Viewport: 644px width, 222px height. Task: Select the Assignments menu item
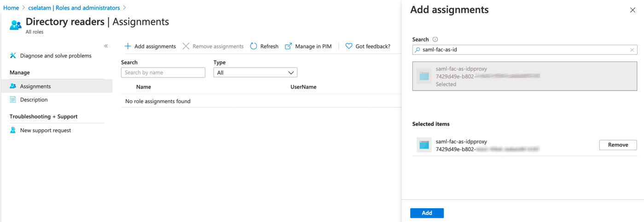coord(35,86)
